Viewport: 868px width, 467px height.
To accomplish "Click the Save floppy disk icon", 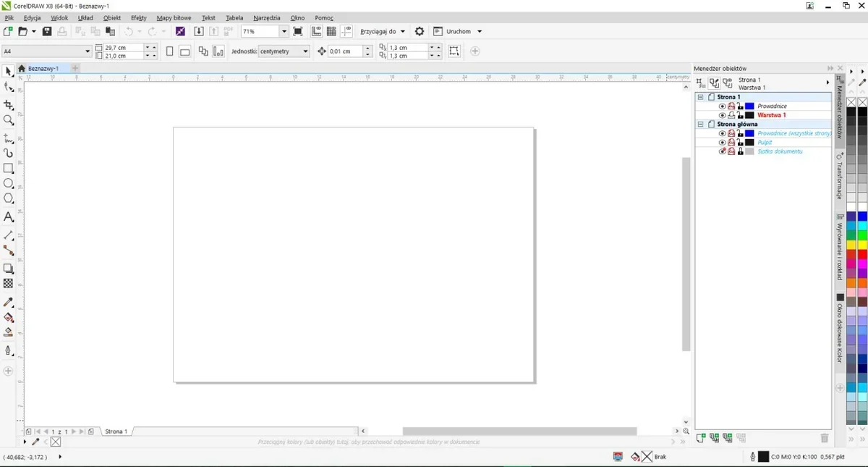I will point(47,31).
